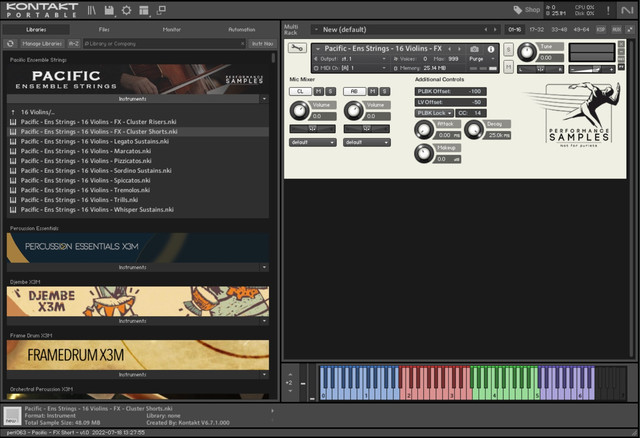Go to next instrument arrow in header
Screen dimensions: 640x438
pos(459,49)
